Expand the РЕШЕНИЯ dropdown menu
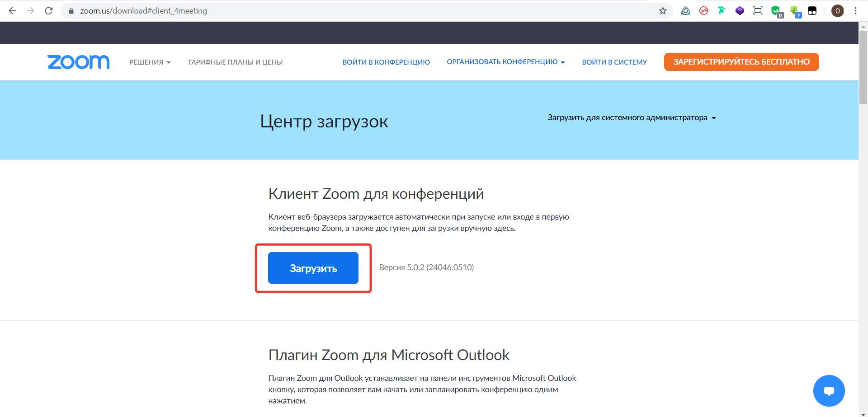The image size is (868, 417). (x=150, y=62)
